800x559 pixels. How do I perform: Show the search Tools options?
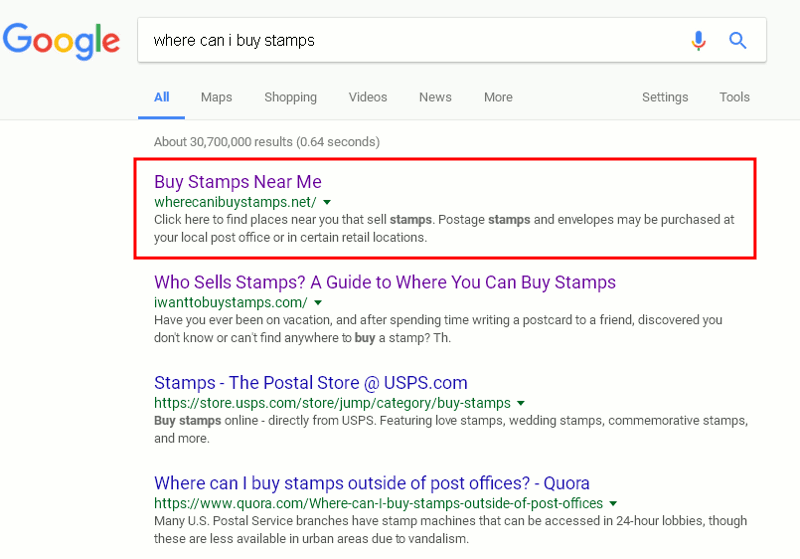(734, 97)
